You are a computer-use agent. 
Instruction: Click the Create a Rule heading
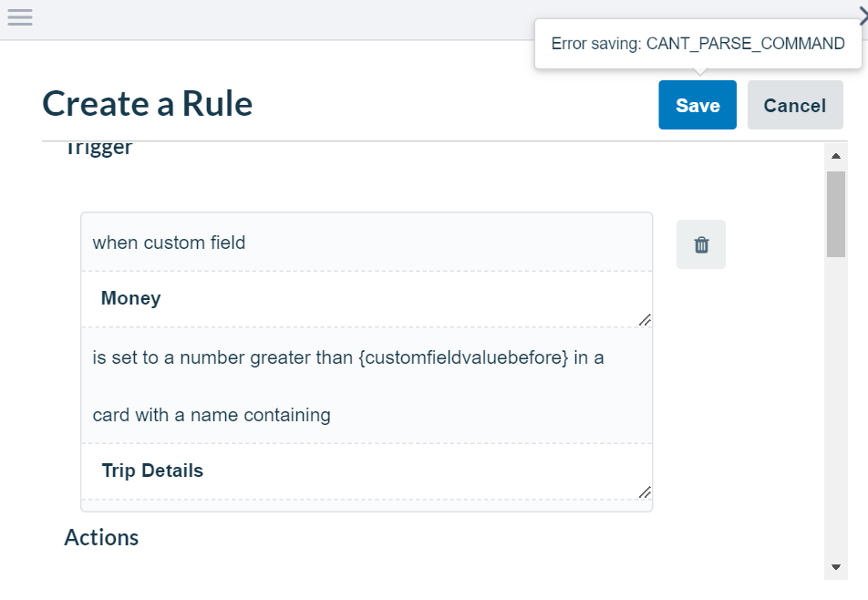tap(148, 104)
